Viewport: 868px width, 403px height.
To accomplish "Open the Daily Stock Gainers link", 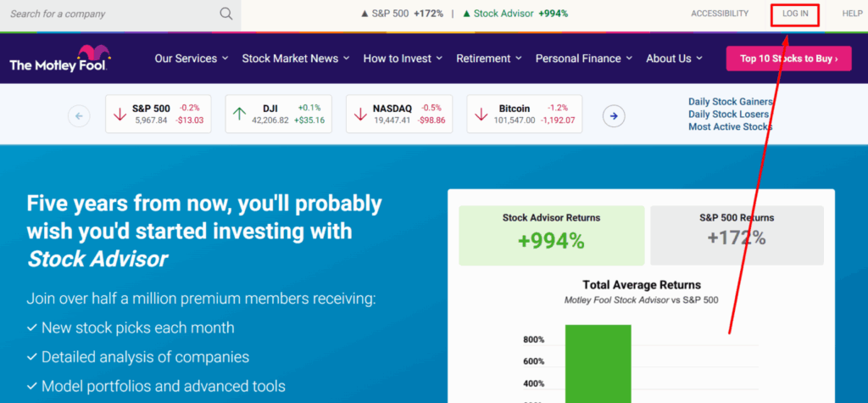I will (x=730, y=102).
